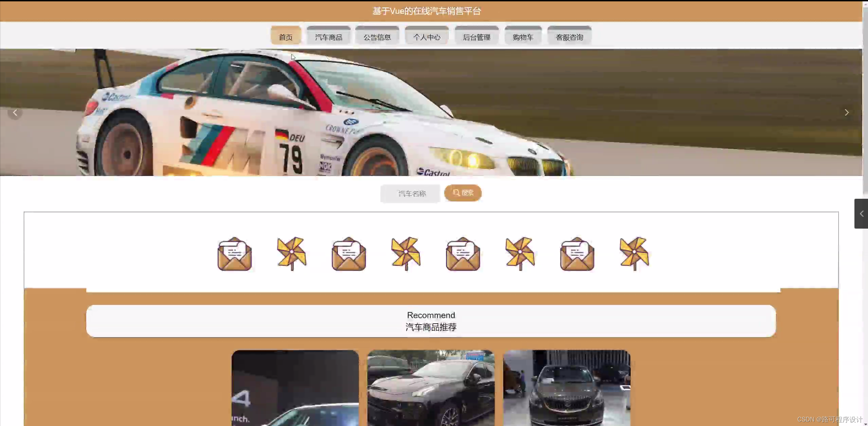Switch to 公告信息 tab
This screenshot has height=426, width=868.
point(377,37)
